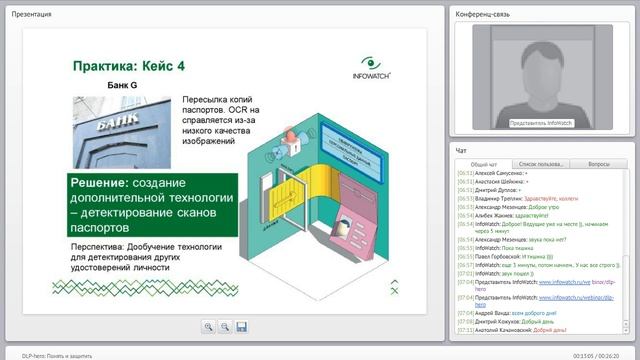This screenshot has height=360, width=640.
Task: Zoom out of the presentation slide
Action: (225, 327)
